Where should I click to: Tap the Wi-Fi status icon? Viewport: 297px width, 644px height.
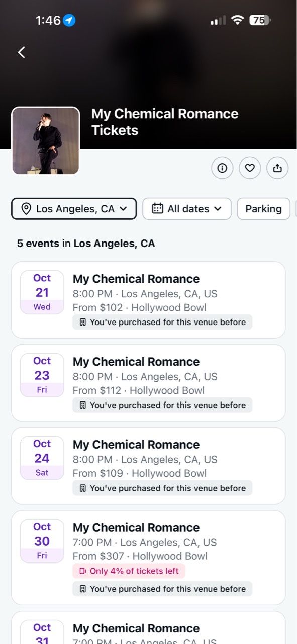click(237, 20)
